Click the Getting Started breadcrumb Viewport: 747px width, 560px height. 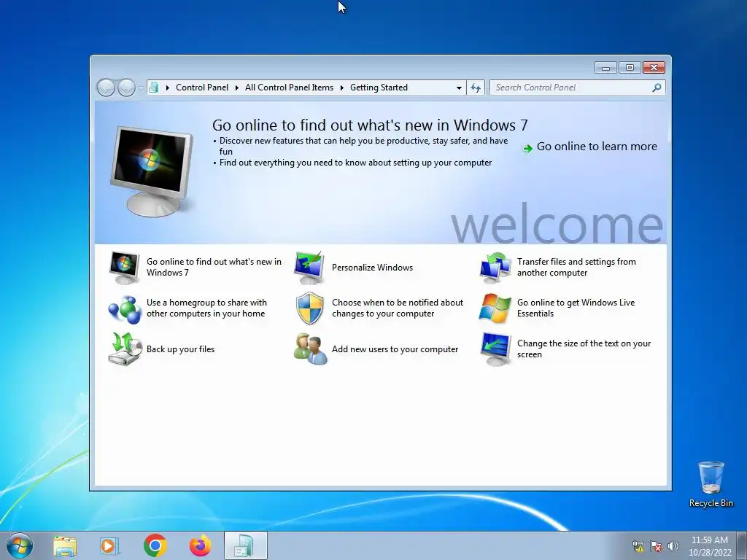click(x=379, y=87)
